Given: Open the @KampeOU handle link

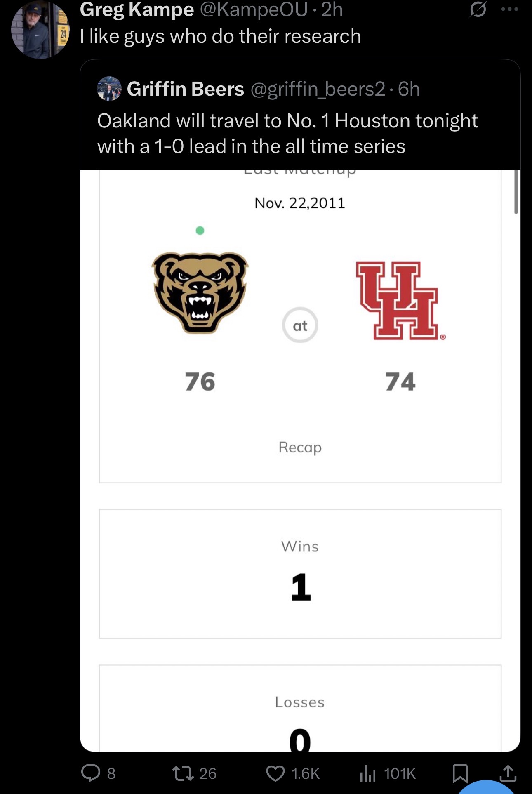Looking at the screenshot, I should [254, 10].
